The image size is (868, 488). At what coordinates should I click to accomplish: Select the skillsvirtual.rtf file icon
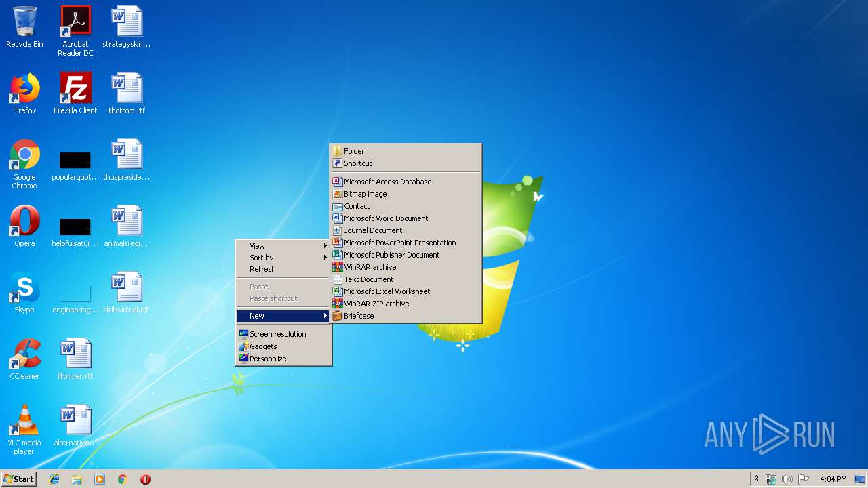[x=126, y=293]
